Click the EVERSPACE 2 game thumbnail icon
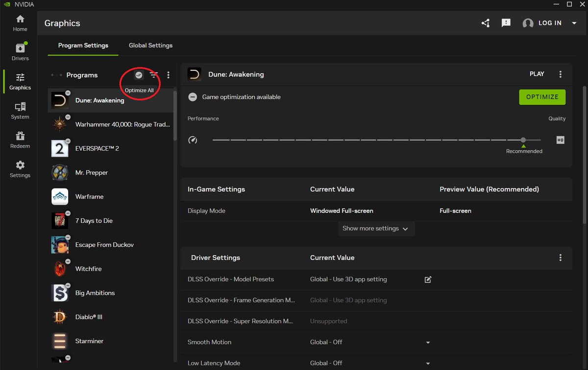The image size is (588, 370). coord(60,148)
